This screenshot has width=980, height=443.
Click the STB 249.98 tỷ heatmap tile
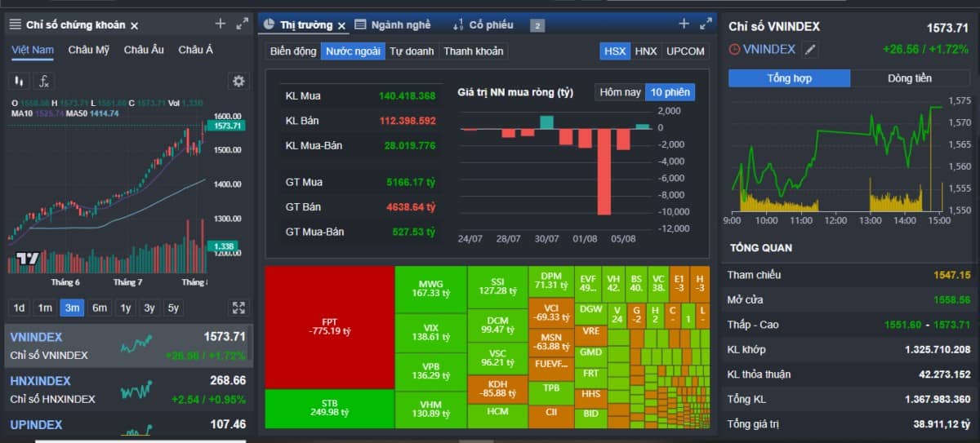pos(329,410)
